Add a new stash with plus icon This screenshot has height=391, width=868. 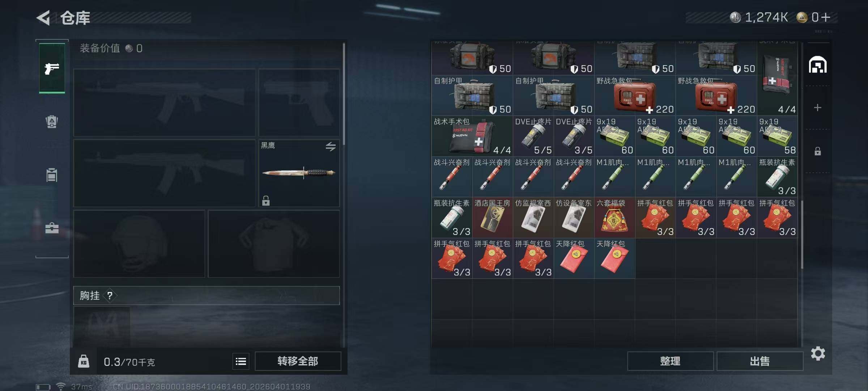pyautogui.click(x=818, y=108)
